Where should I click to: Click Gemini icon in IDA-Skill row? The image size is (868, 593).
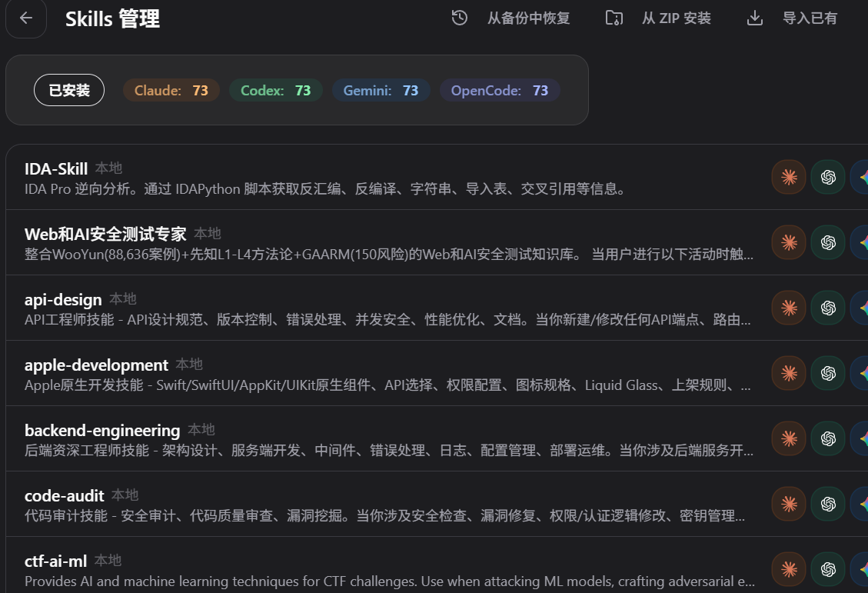(860, 177)
